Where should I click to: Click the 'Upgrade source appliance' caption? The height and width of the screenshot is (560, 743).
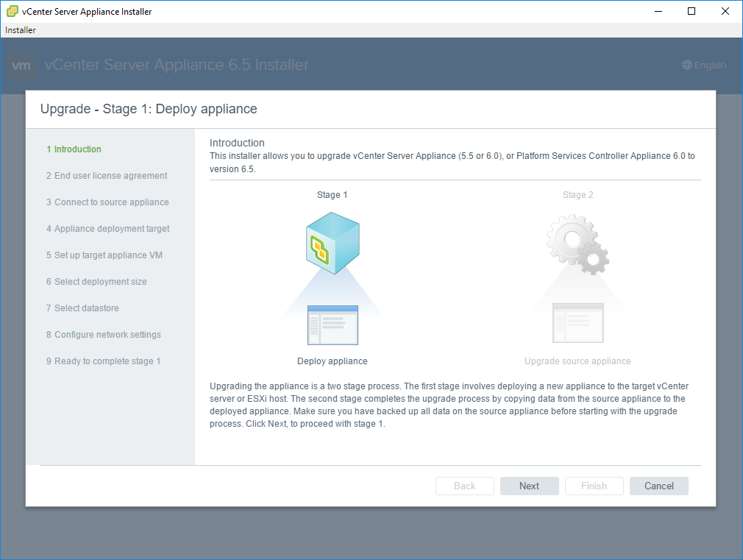(x=577, y=361)
